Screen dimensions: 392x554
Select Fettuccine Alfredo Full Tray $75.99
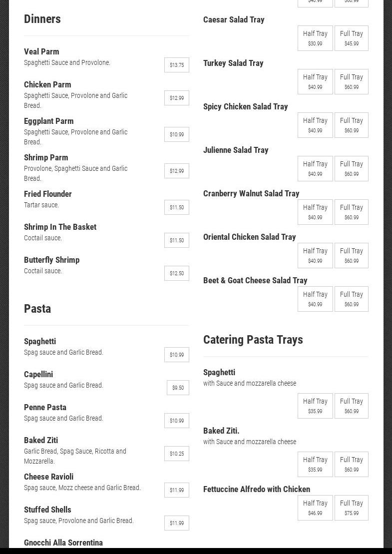click(352, 508)
